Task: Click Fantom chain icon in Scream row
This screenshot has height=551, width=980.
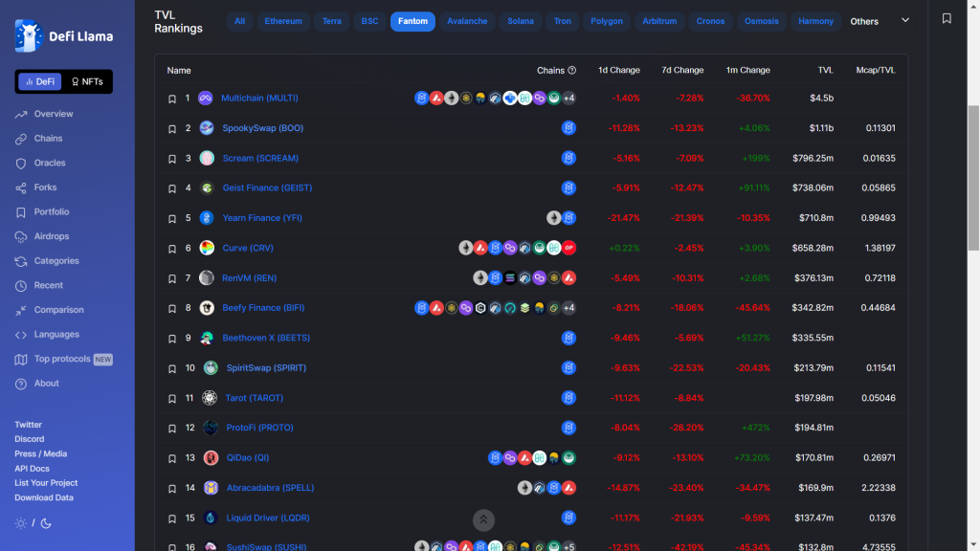Action: pos(568,158)
